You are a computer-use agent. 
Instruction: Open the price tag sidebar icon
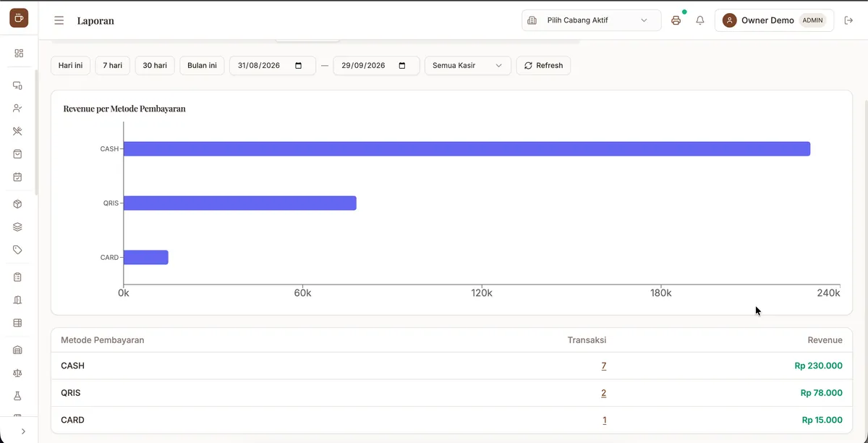(x=18, y=250)
